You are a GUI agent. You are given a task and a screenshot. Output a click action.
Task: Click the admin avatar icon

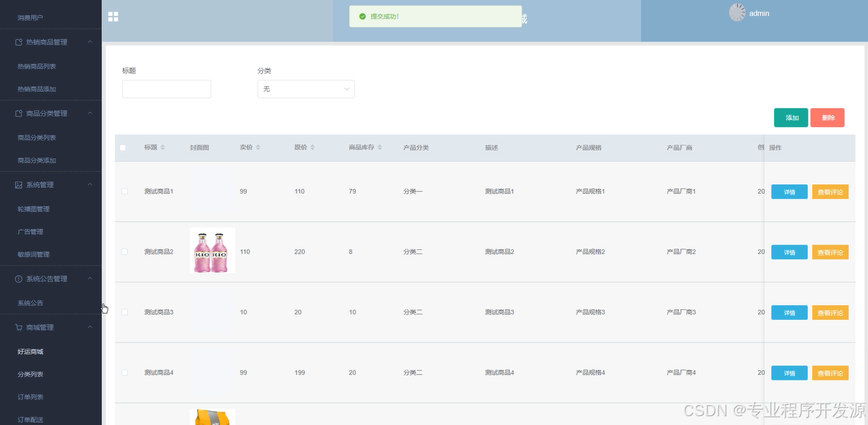pyautogui.click(x=737, y=13)
